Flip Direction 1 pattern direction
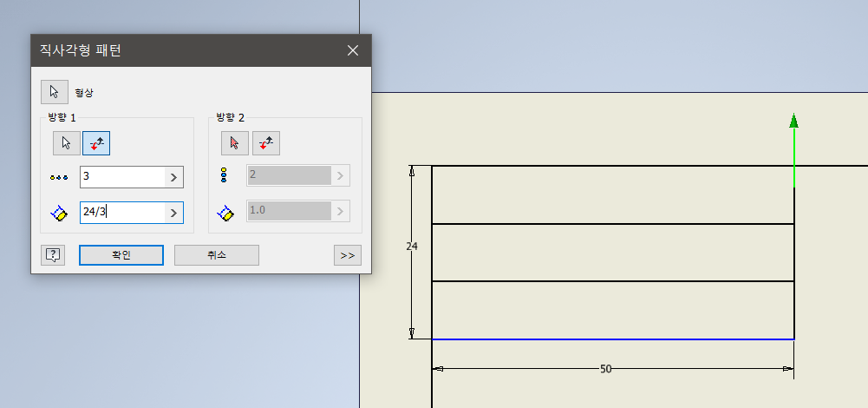This screenshot has height=408, width=868. coord(96,143)
